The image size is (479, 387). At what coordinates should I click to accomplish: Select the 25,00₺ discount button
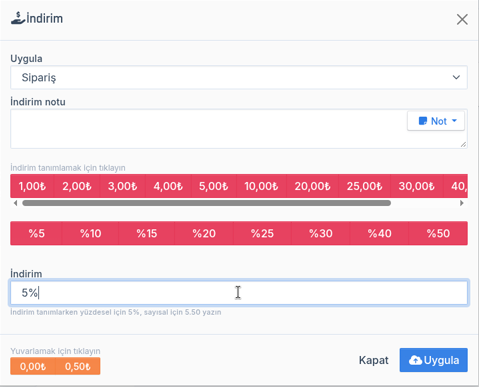pos(364,186)
